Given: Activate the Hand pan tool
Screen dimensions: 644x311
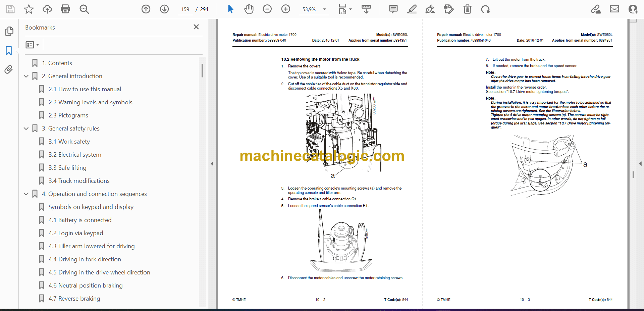Looking at the screenshot, I should point(249,9).
